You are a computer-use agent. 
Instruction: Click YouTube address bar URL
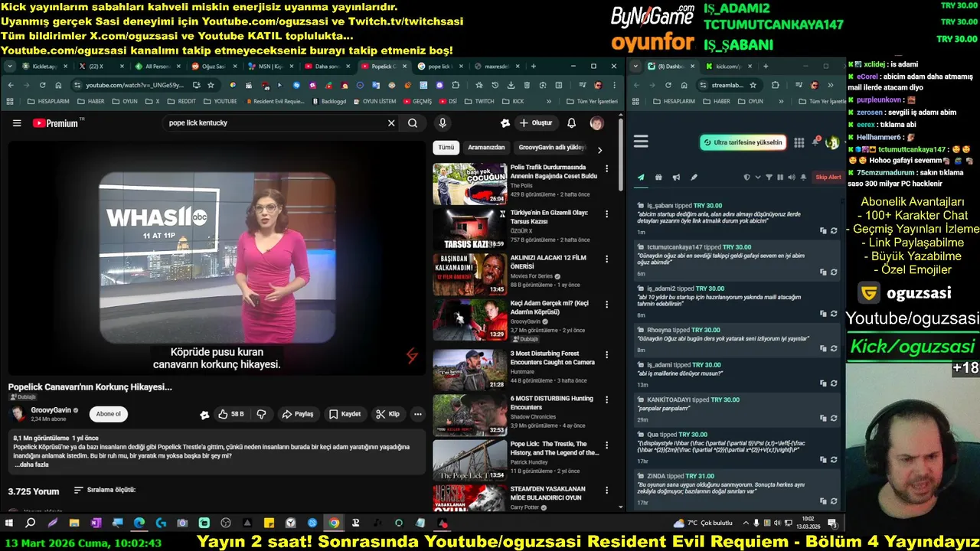[134, 85]
